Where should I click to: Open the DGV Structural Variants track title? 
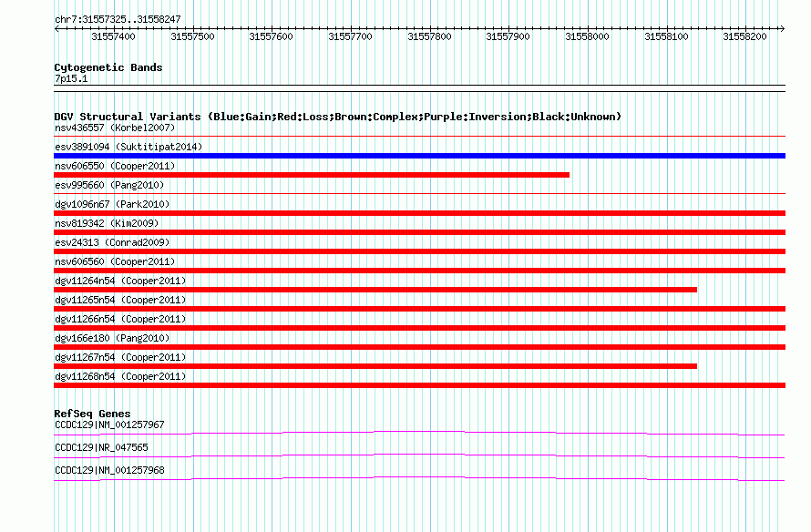[x=338, y=117]
